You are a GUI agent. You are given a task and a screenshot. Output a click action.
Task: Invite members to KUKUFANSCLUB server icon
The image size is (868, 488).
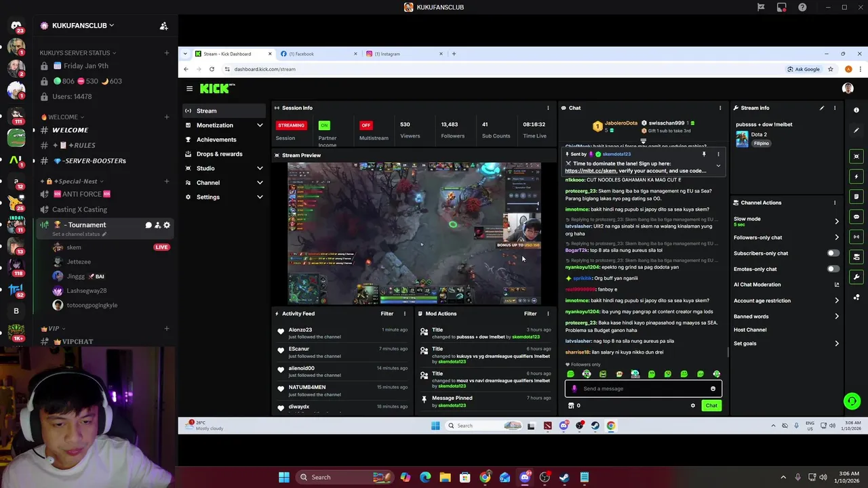tap(163, 26)
